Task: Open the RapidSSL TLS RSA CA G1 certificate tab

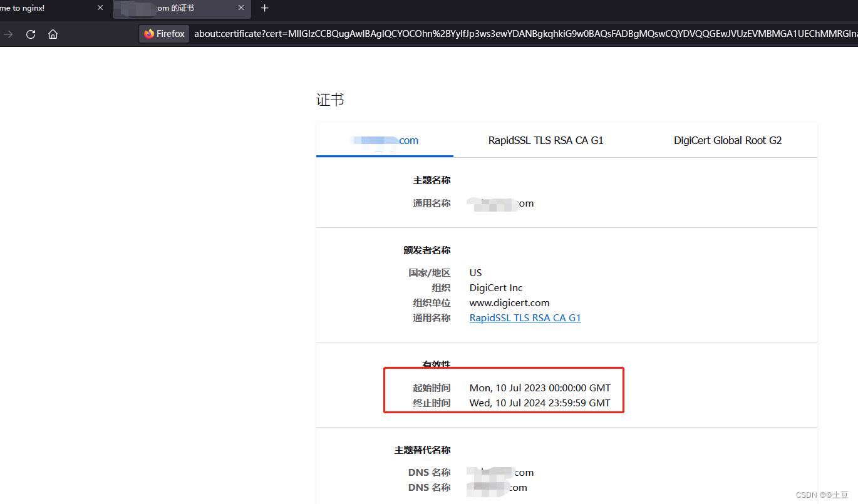Action: pos(546,140)
